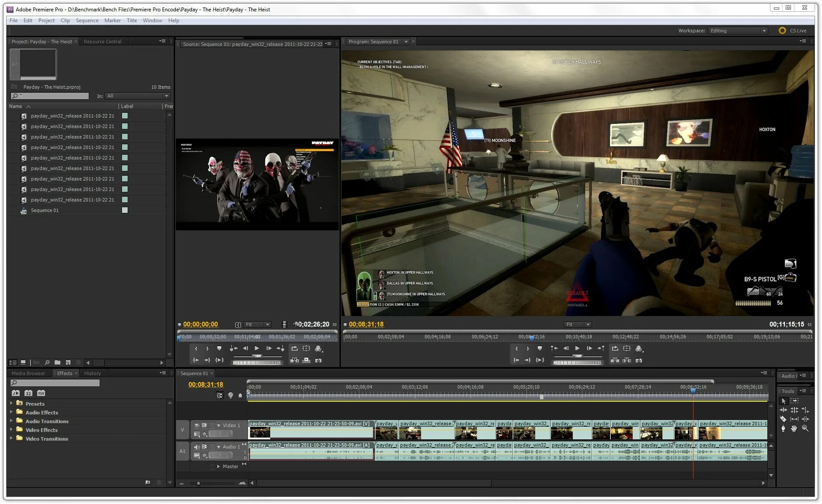Click Source monitor shuttle slider
The height and width of the screenshot is (504, 822).
[257, 356]
